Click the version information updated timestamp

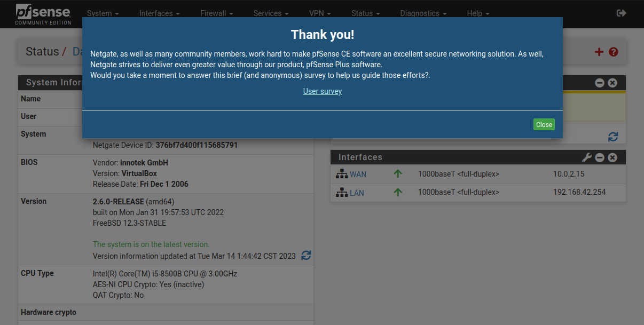pos(194,256)
